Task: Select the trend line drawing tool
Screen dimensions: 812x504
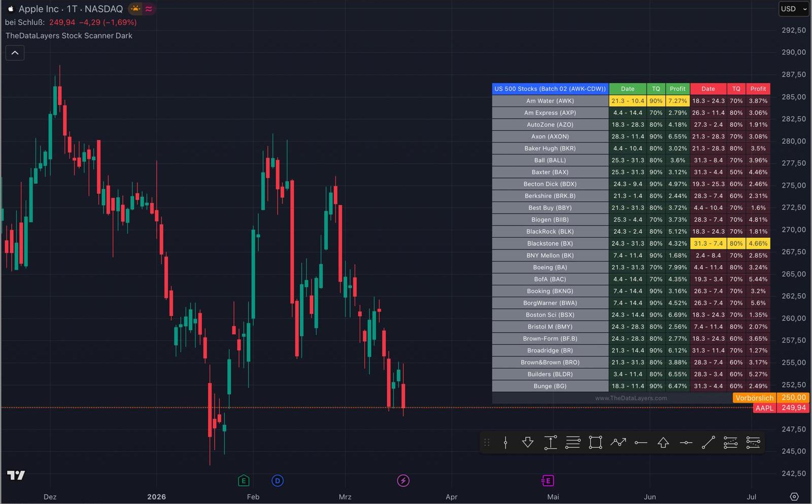Action: tap(708, 442)
